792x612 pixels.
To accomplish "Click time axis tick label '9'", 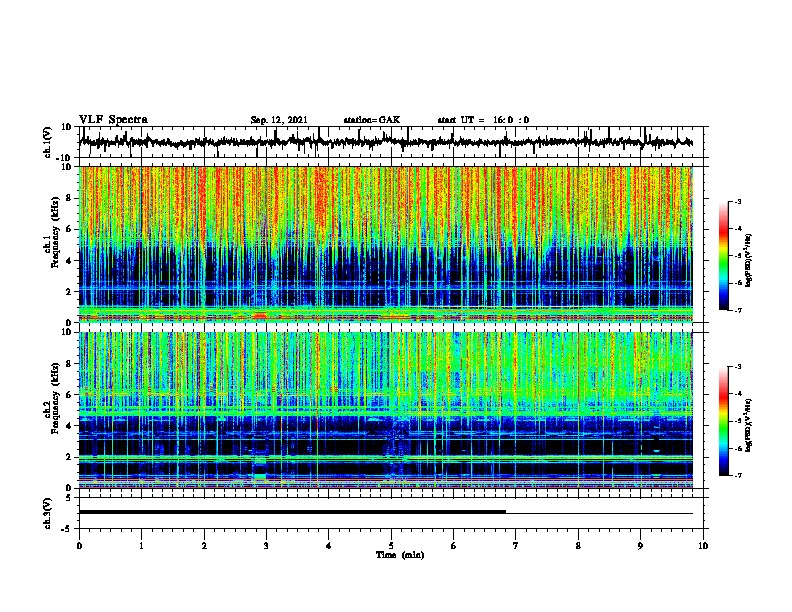I will click(x=640, y=546).
